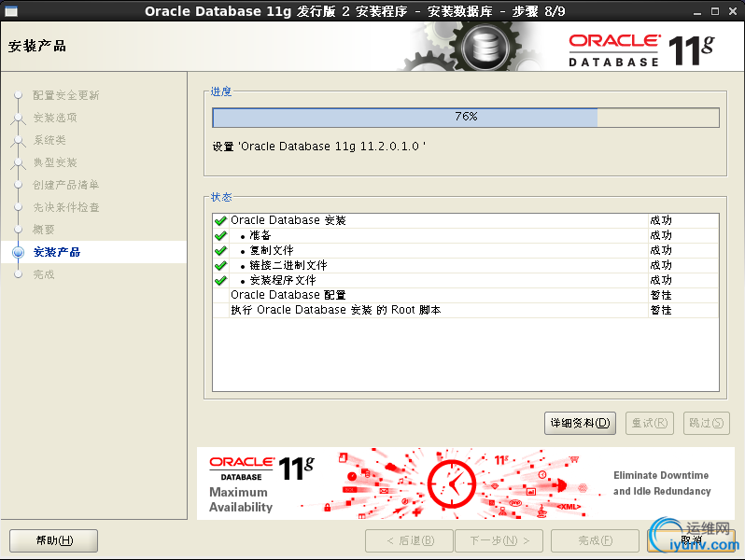Select the 安装选项 step in sidebar

point(55,118)
